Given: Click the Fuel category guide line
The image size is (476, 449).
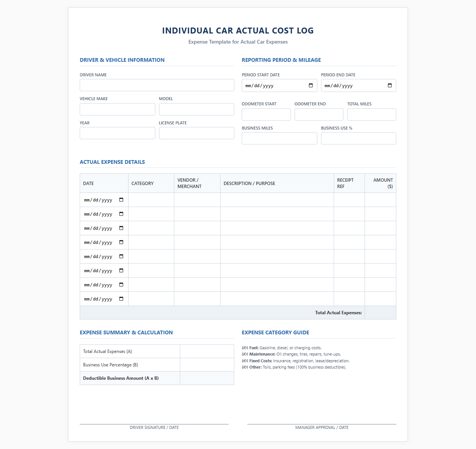Looking at the screenshot, I should (282, 348).
